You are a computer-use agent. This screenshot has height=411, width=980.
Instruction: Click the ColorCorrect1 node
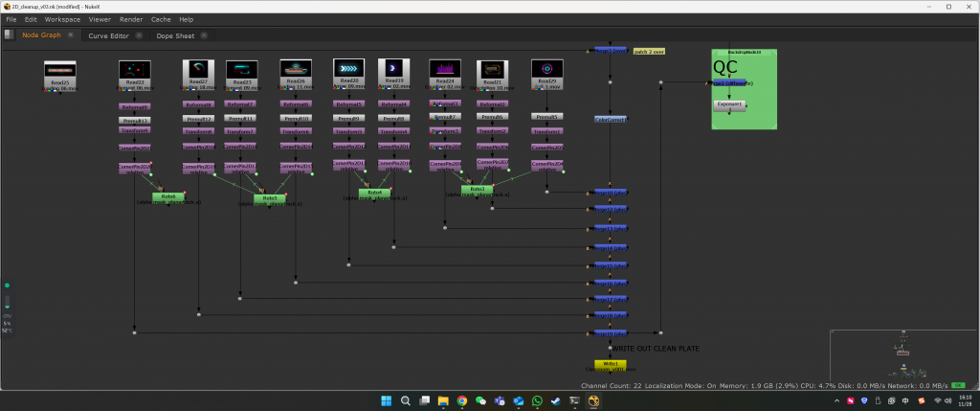point(611,120)
